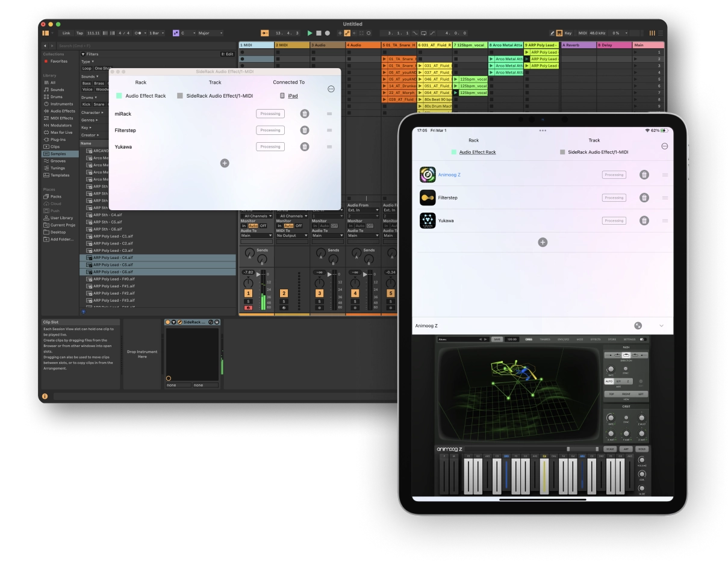The height and width of the screenshot is (568, 728).
Task: Remove Animoog Z with its iPad trash icon
Action: (644, 175)
